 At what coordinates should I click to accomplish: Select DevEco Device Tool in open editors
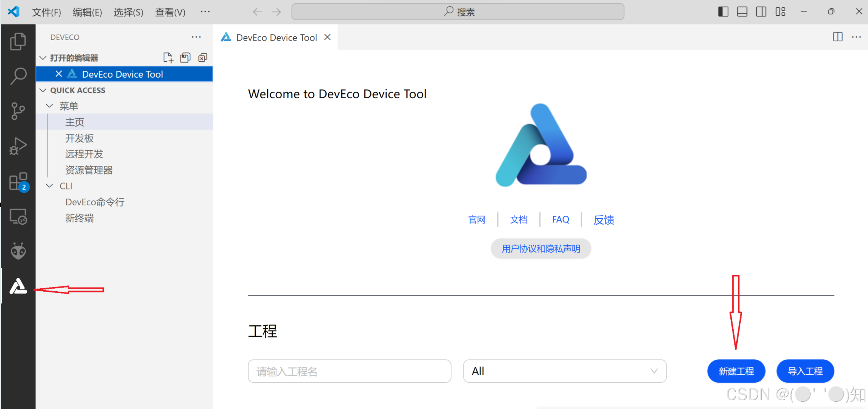(x=124, y=74)
